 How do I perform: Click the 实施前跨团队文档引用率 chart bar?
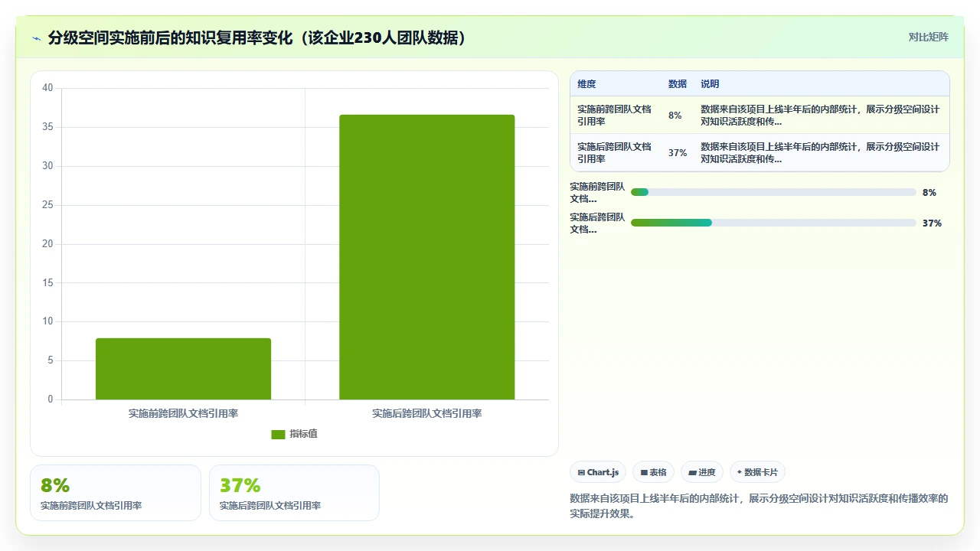click(x=183, y=369)
